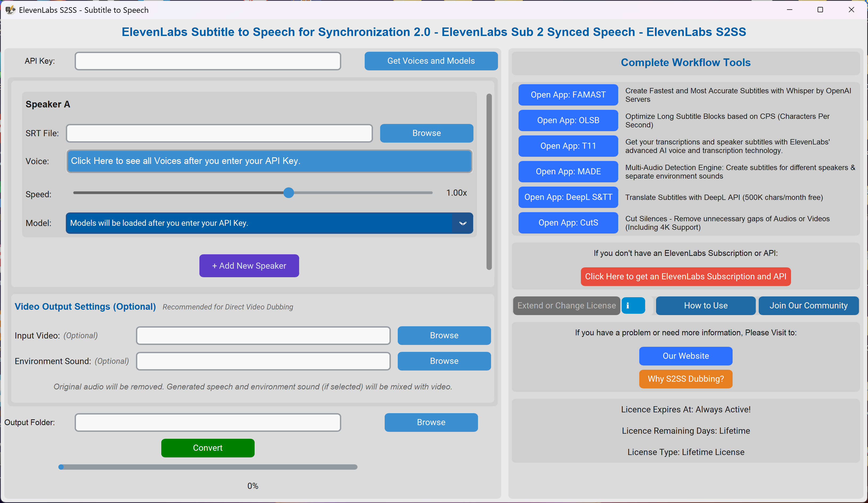Viewport: 868px width, 503px height.
Task: Click Join Our Community button
Action: [808, 305]
